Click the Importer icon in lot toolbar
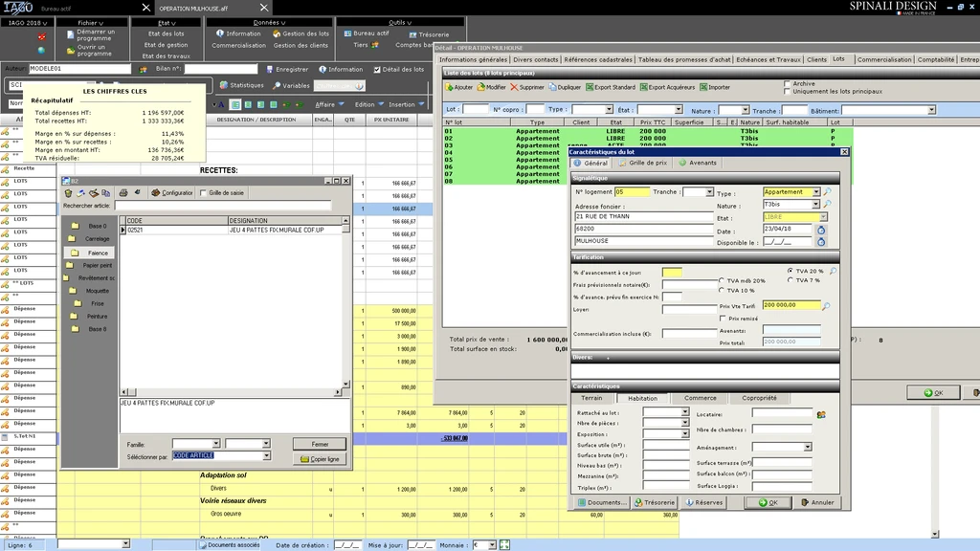This screenshot has height=551, width=980. coord(703,87)
